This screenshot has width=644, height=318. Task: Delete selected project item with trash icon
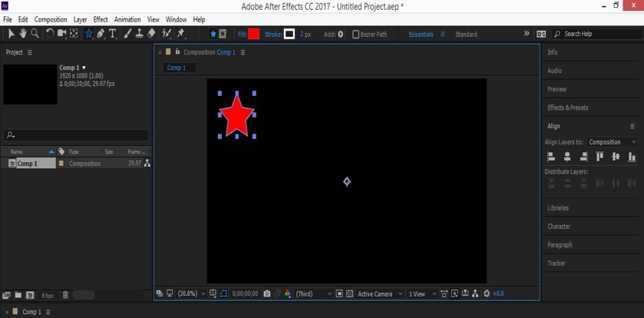pyautogui.click(x=65, y=295)
